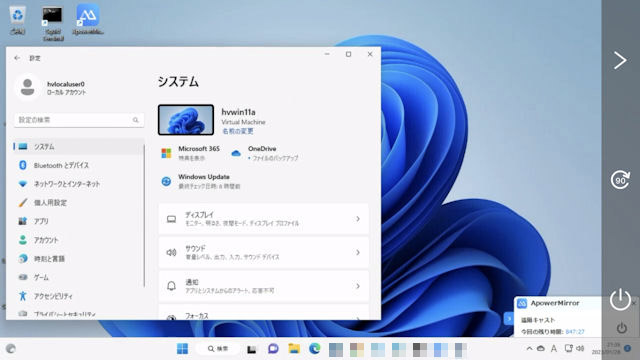This screenshot has height=360, width=640.
Task: Open the Microsoft 365 tile
Action: pos(191,153)
